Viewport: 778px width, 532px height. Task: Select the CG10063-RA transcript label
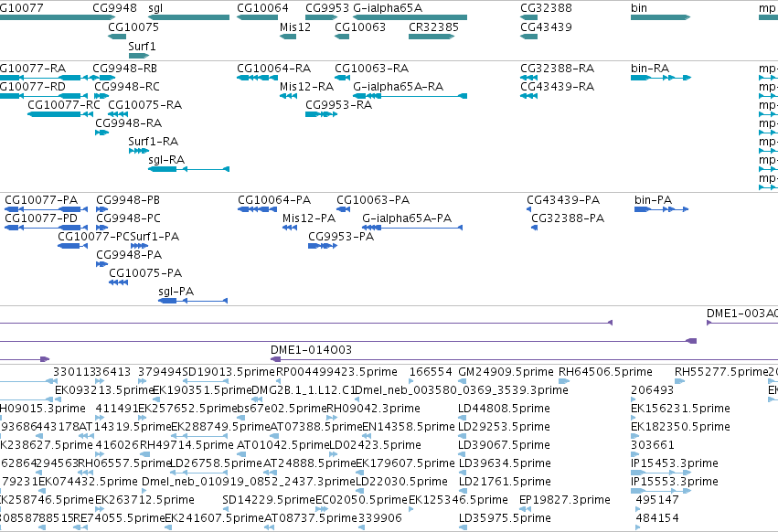[372, 68]
